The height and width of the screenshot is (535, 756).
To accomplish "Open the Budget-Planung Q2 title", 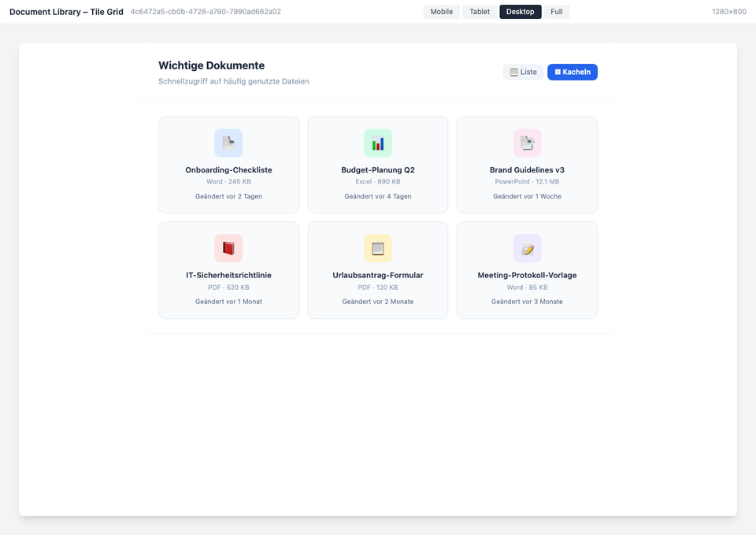I will [x=378, y=169].
